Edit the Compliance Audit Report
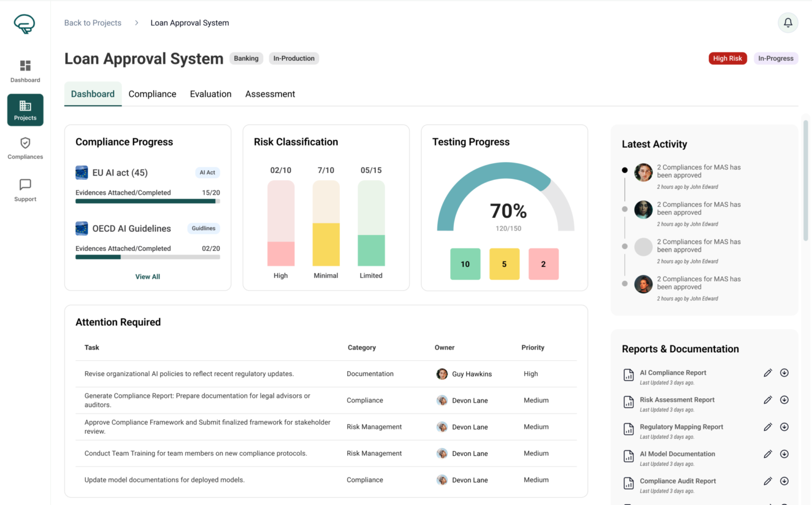Screen dimensions: 812x505 [768, 481]
